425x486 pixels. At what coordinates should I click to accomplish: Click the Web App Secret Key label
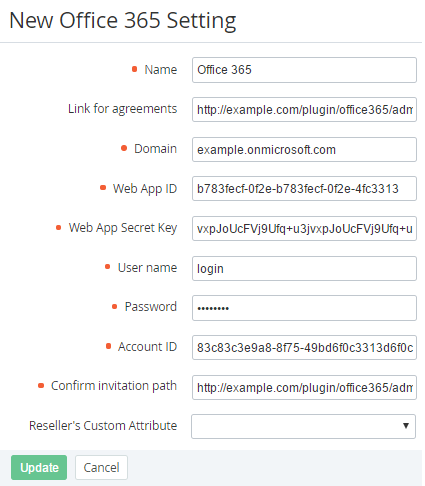tap(123, 228)
